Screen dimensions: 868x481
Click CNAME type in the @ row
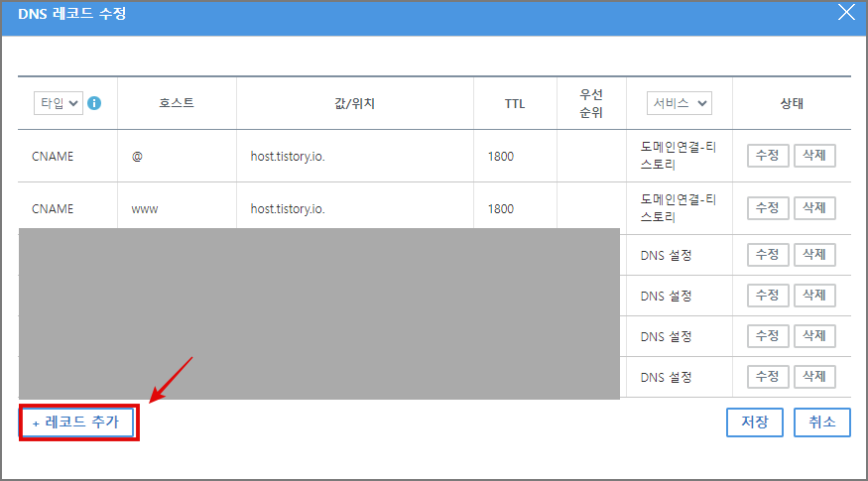53,157
